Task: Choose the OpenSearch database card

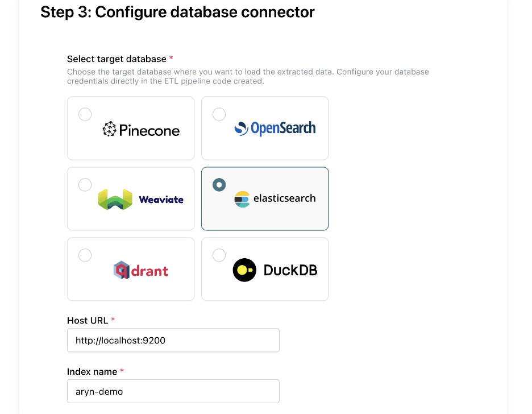Action: point(265,128)
